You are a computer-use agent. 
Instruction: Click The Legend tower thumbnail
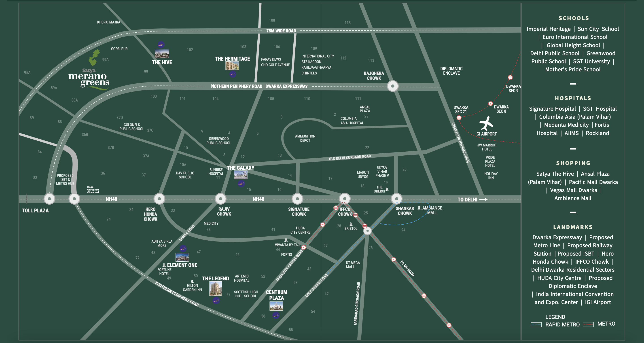[x=216, y=288]
